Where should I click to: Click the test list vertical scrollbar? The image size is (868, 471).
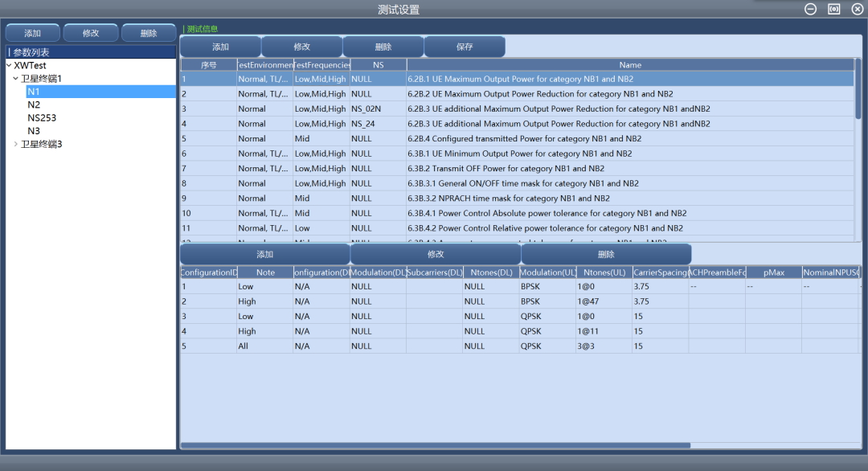coord(858,88)
